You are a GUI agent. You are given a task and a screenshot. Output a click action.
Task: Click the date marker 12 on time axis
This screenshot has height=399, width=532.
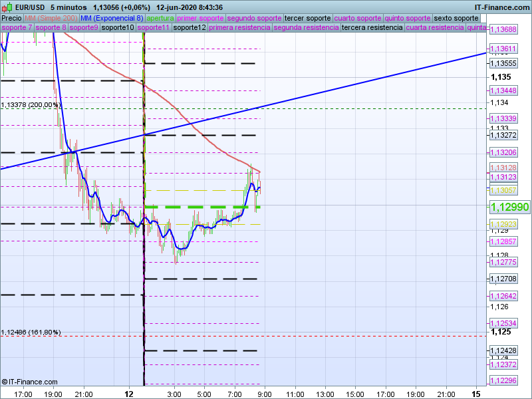pos(130,394)
